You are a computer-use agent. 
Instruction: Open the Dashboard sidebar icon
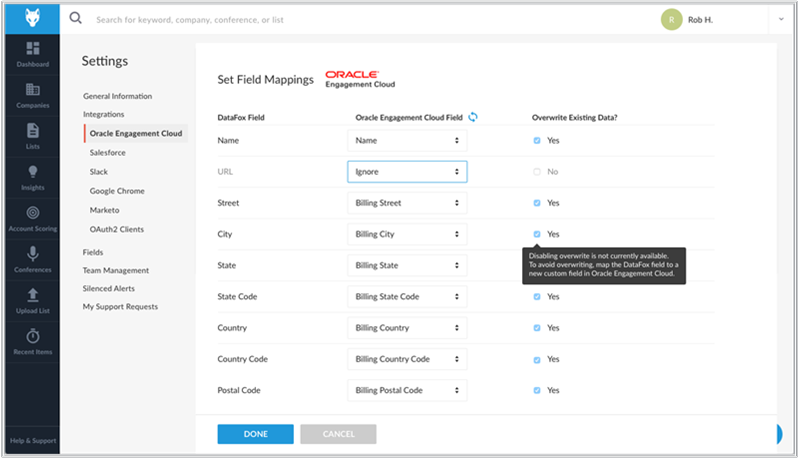pos(32,49)
